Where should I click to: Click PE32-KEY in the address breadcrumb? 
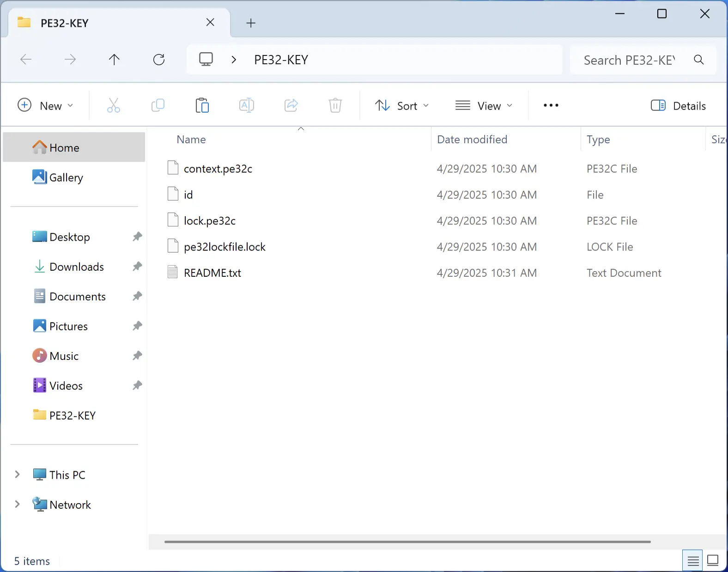tap(281, 60)
